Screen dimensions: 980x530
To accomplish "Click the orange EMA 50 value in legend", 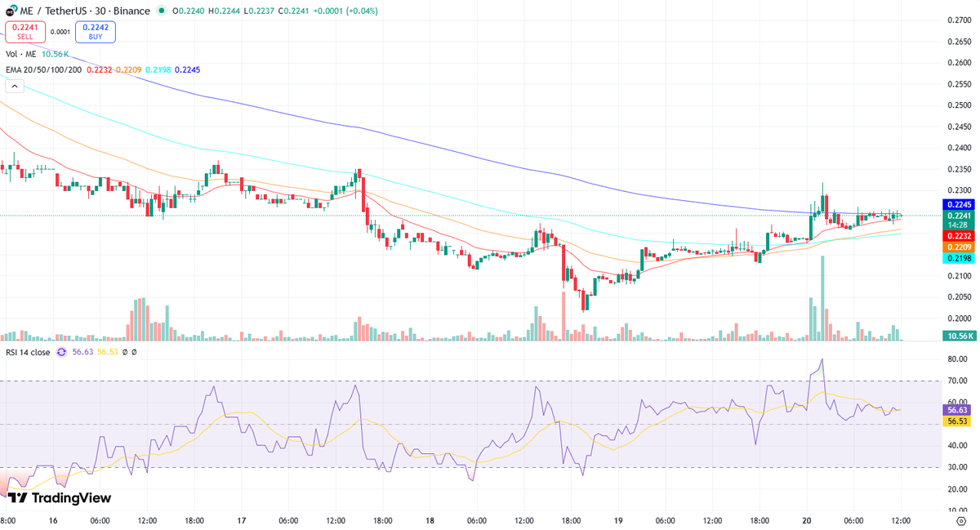I will [129, 70].
